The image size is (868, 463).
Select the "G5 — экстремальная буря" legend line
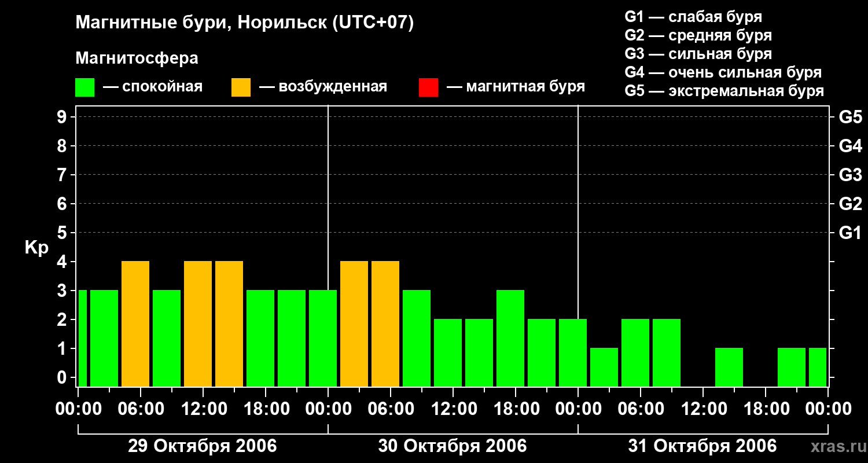[724, 91]
